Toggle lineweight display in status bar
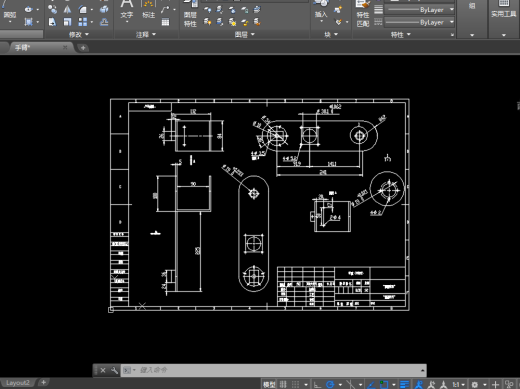The width and height of the screenshot is (520, 389). pyautogui.click(x=404, y=384)
